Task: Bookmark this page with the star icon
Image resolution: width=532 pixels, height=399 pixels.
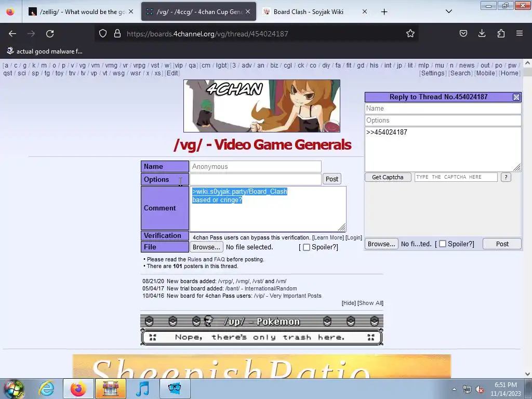Action: pyautogui.click(x=410, y=33)
